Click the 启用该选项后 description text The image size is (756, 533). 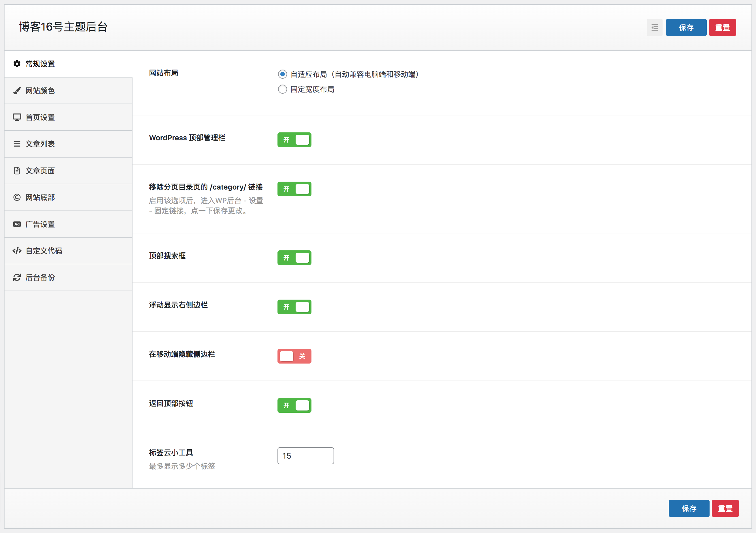(206, 206)
